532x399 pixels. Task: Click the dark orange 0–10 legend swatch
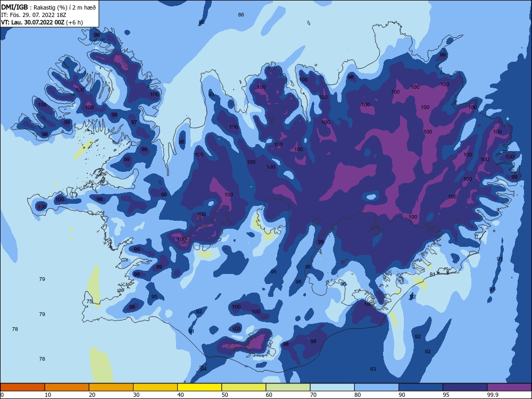coord(22,387)
